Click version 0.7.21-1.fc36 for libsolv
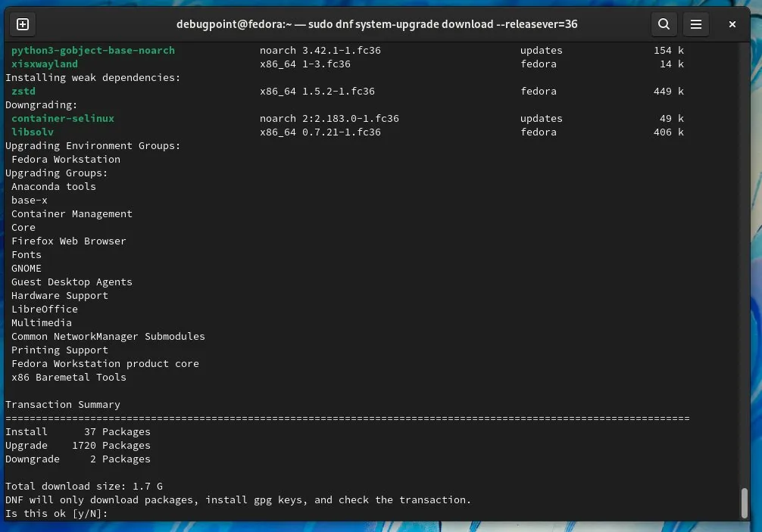 (341, 132)
